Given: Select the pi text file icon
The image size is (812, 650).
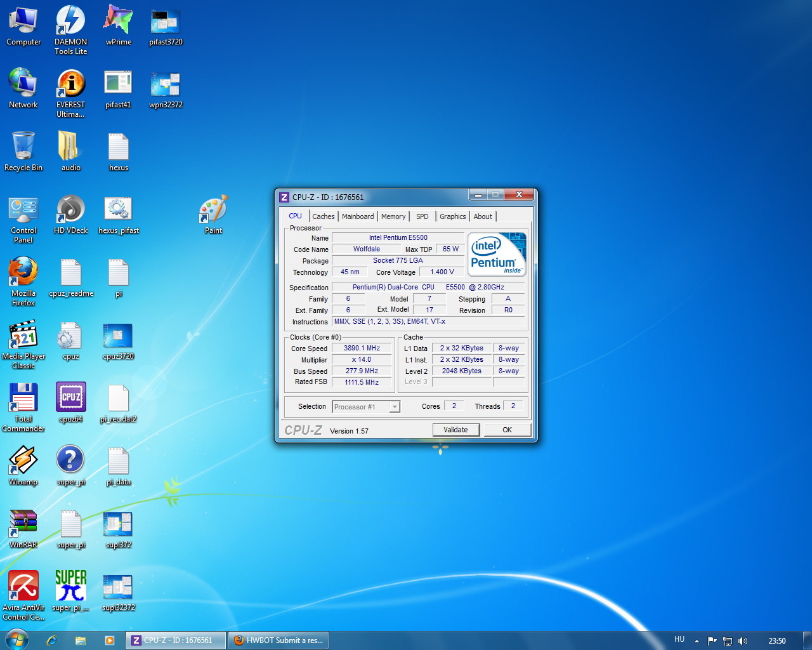Looking at the screenshot, I should pyautogui.click(x=119, y=278).
